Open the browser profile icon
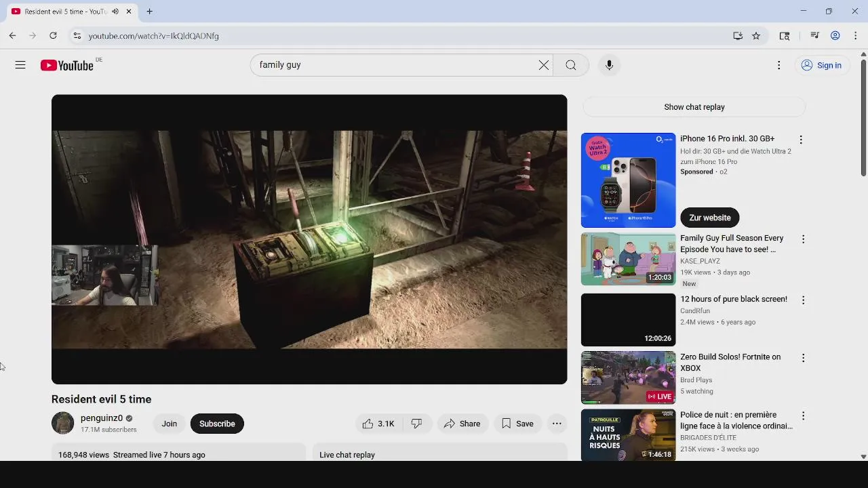This screenshot has width=868, height=488. 835,36
